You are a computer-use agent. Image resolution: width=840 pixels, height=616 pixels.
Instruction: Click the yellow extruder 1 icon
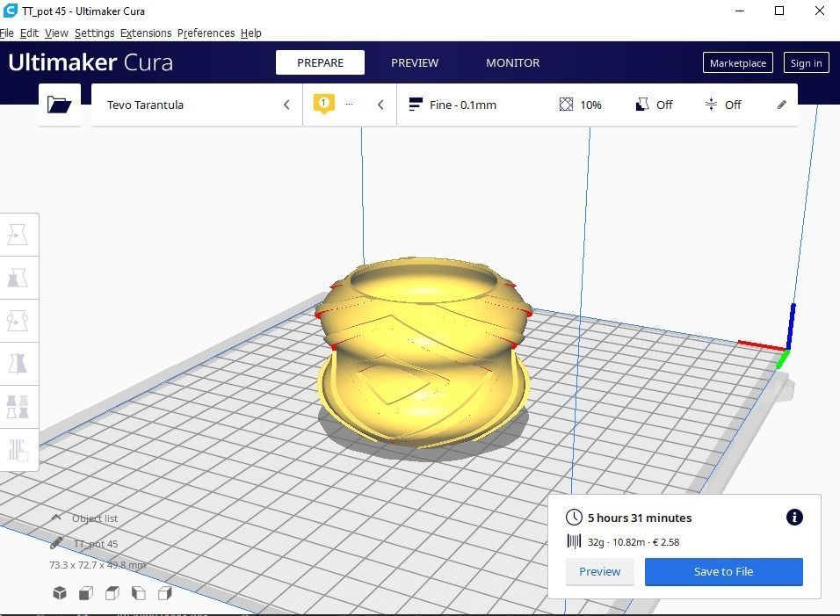coord(323,104)
